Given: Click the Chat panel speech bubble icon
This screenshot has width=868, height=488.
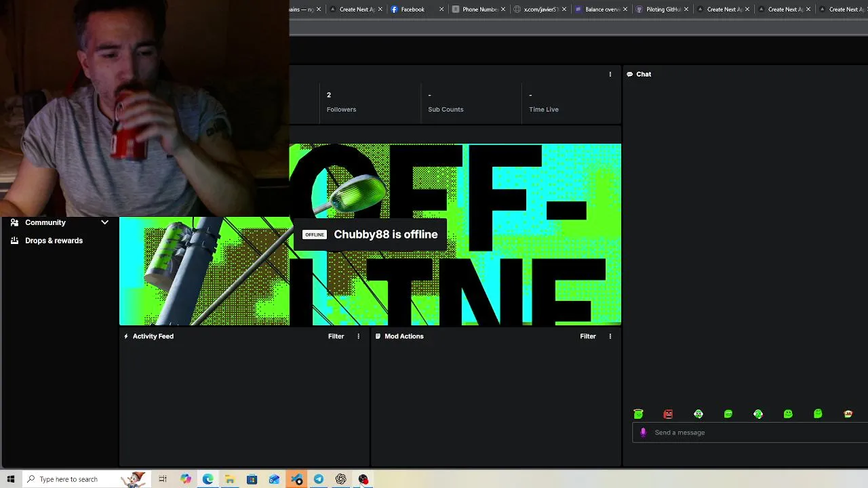Looking at the screenshot, I should click(630, 74).
